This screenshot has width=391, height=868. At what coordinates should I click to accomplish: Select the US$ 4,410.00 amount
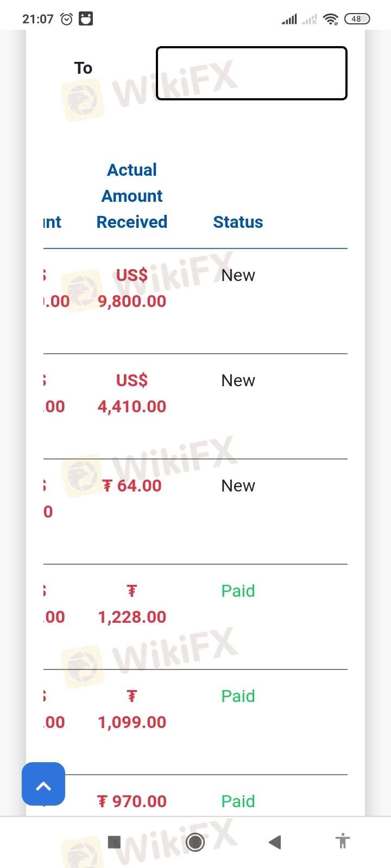[x=132, y=393]
